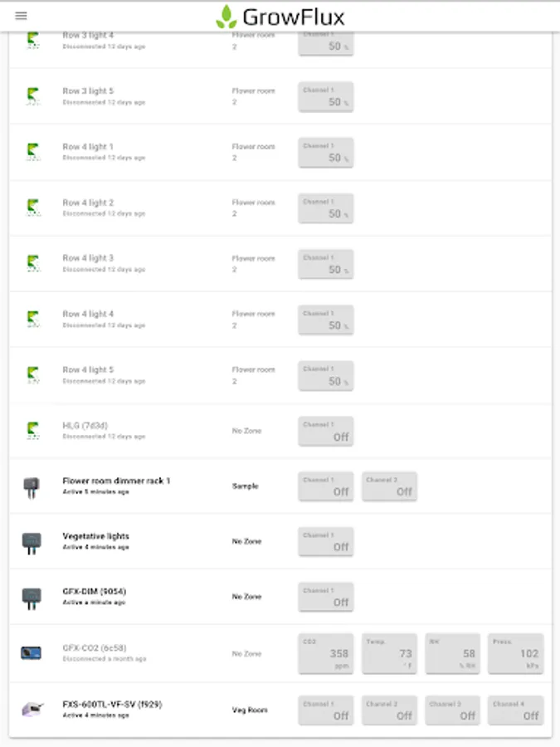Click the GFX-DIM (9054) device icon
This screenshot has width=560, height=747.
32,598
